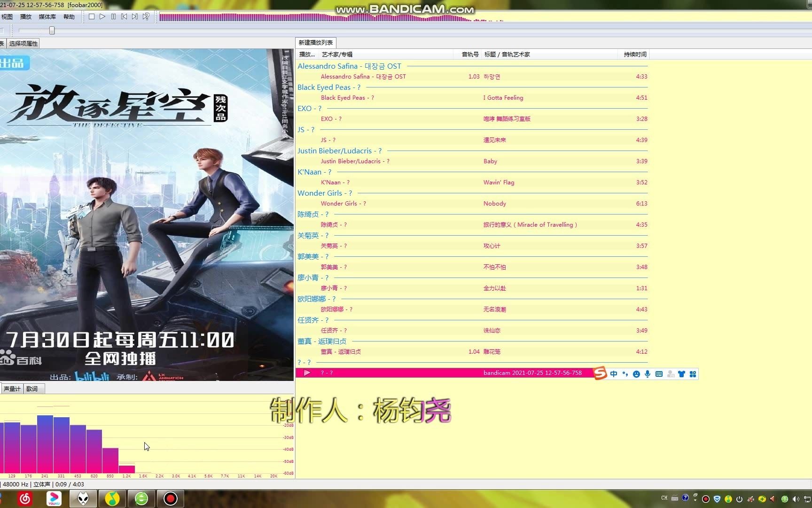Open the 播放 menu
The image size is (812, 508).
click(x=26, y=16)
